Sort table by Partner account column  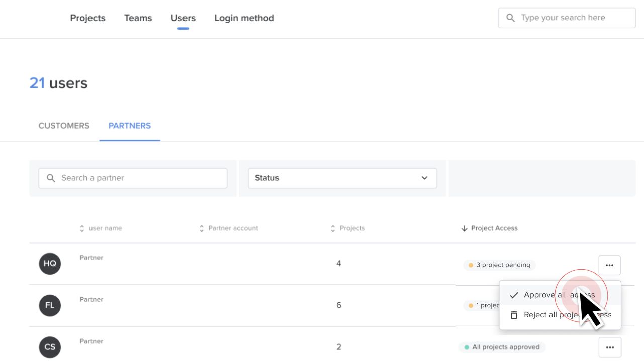(202, 228)
